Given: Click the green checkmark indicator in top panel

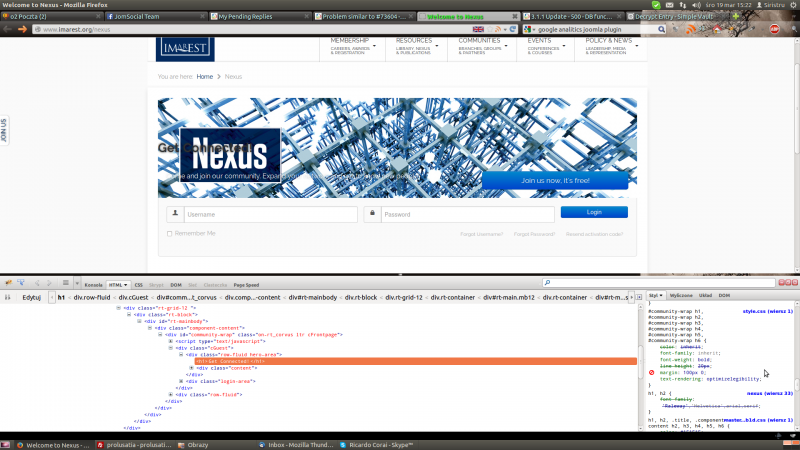Looking at the screenshot, I should [656, 5].
